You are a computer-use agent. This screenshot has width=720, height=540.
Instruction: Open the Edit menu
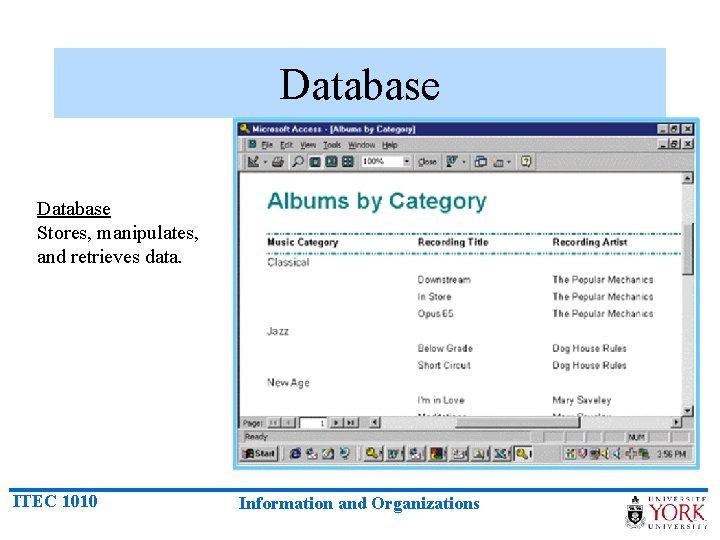click(287, 145)
